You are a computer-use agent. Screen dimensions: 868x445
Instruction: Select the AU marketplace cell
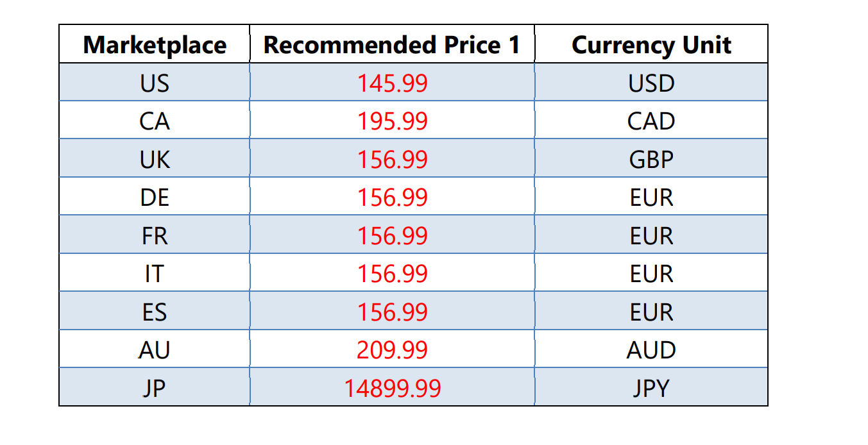coord(155,350)
